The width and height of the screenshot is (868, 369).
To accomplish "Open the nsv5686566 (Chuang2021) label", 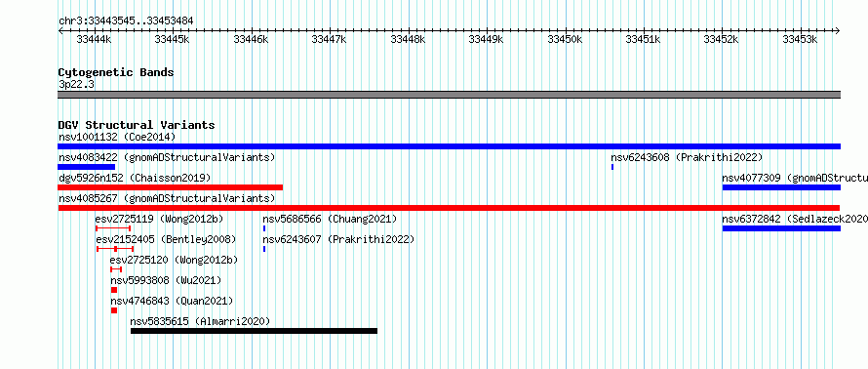I will coord(330,219).
